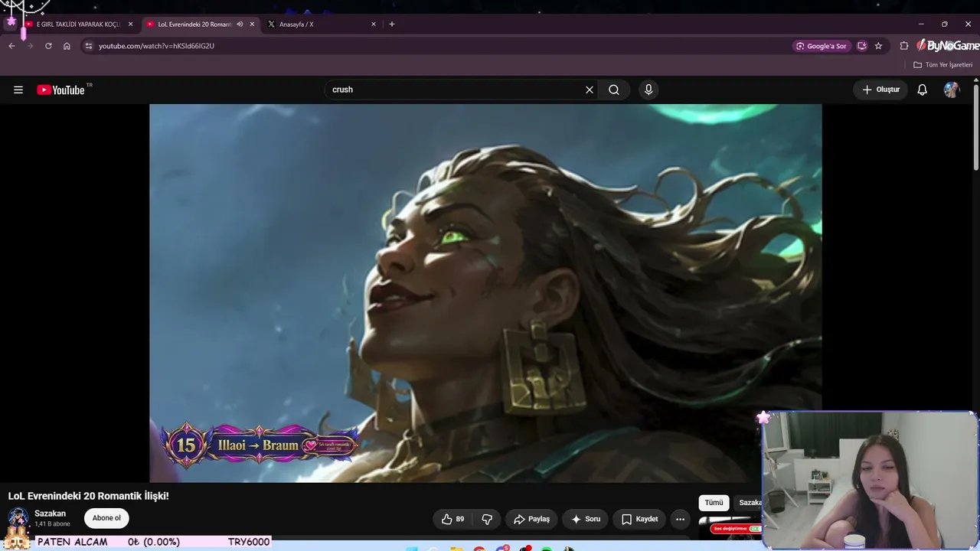Click the video player showing Illaoi
The height and width of the screenshot is (551, 980).
tap(485, 293)
